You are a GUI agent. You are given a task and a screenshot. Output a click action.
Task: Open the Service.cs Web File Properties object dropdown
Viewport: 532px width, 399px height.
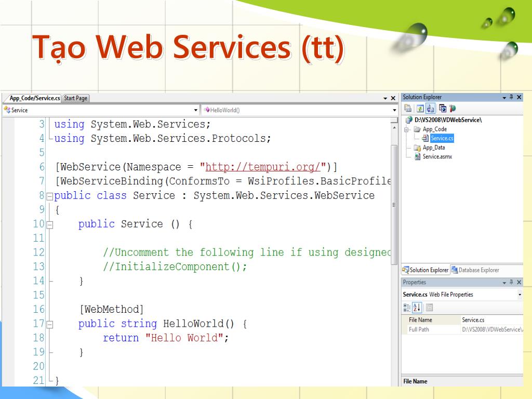[520, 295]
